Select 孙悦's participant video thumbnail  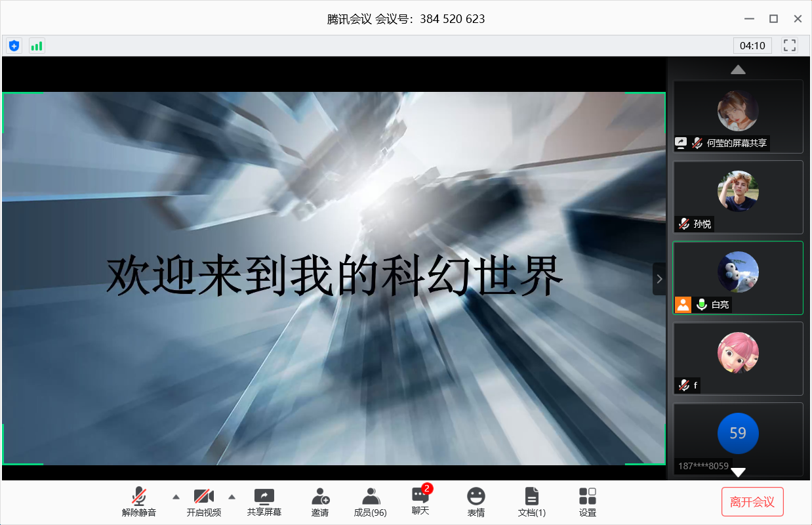[x=738, y=197]
